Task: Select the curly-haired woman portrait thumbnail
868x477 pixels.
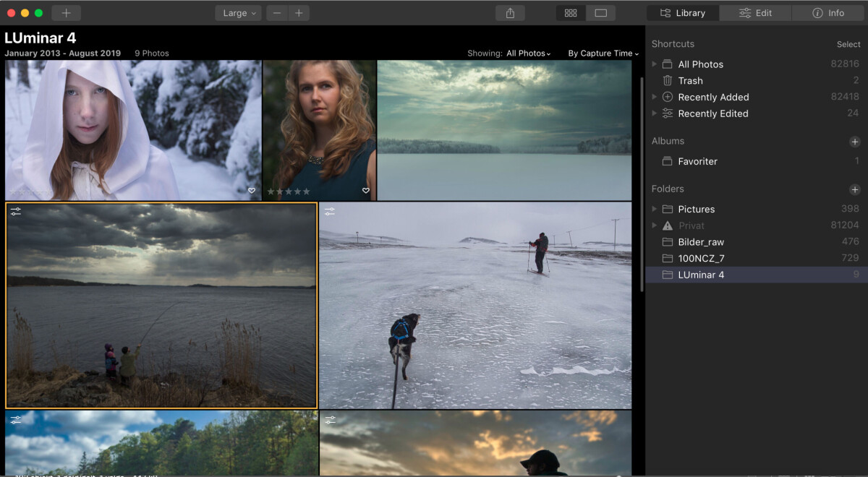Action: (x=320, y=130)
